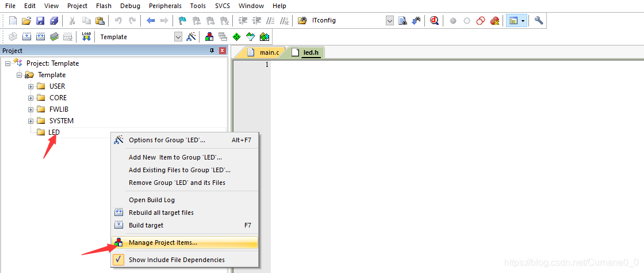644x273 pixels.
Task: Click the Indent selection icon
Action: 243,21
